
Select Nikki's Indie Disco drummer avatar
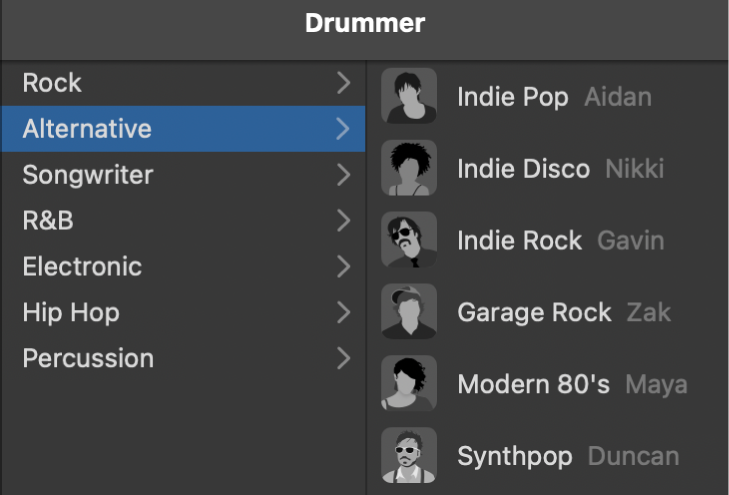click(409, 168)
